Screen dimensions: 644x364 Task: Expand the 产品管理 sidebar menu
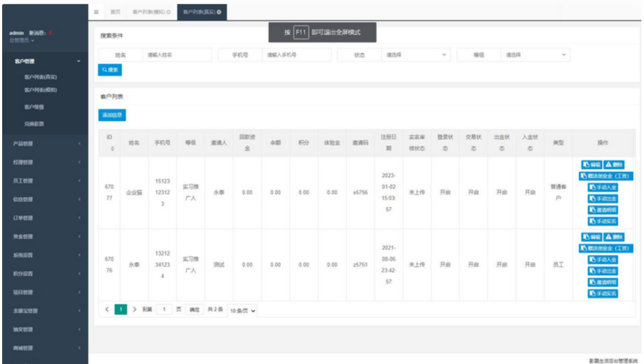[x=45, y=144]
